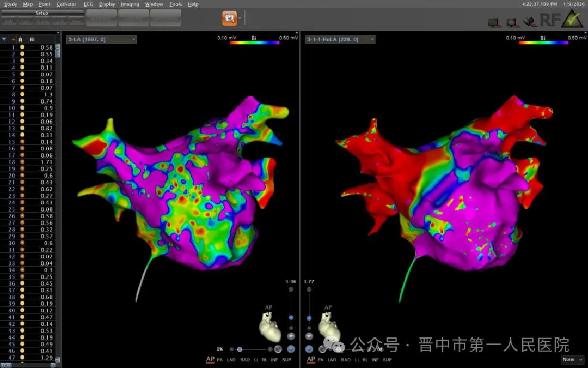Switch right map to SUP view
588x368 pixels.
click(x=387, y=360)
